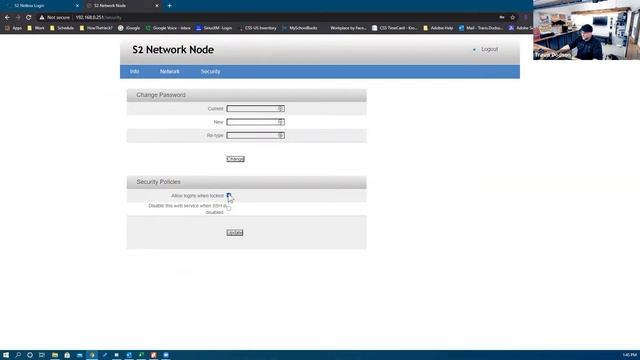640x360 pixels.
Task: Click the Update button
Action: [235, 233]
